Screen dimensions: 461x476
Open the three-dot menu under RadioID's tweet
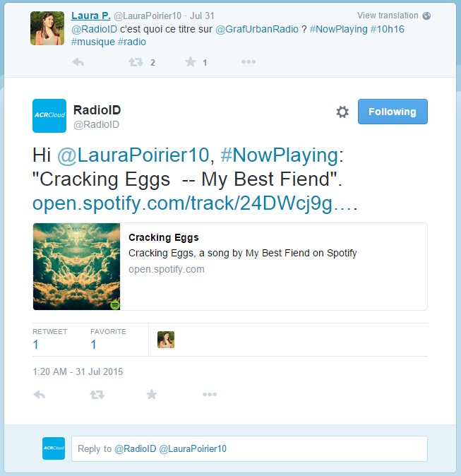click(210, 394)
